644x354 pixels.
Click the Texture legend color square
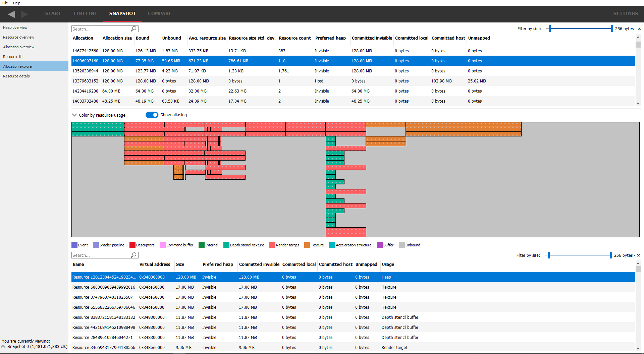tap(307, 245)
